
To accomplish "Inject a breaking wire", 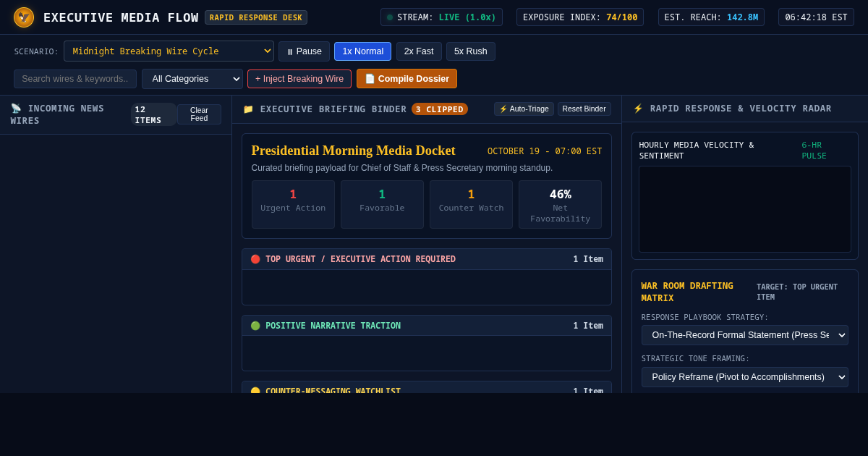I will pos(299,79).
